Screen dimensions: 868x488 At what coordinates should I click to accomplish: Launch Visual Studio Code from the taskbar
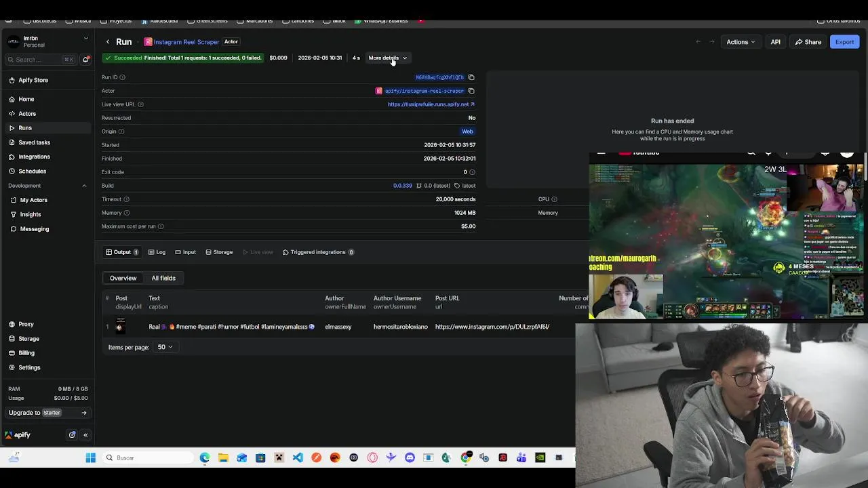298,458
